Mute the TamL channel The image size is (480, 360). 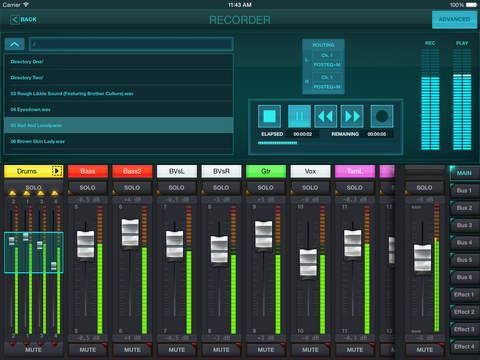(x=354, y=350)
